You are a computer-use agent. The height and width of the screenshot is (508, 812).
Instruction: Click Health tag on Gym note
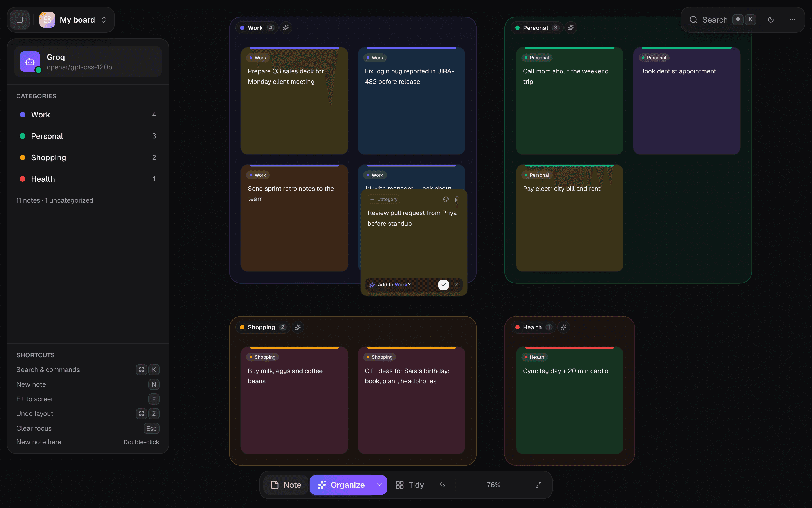(x=535, y=357)
